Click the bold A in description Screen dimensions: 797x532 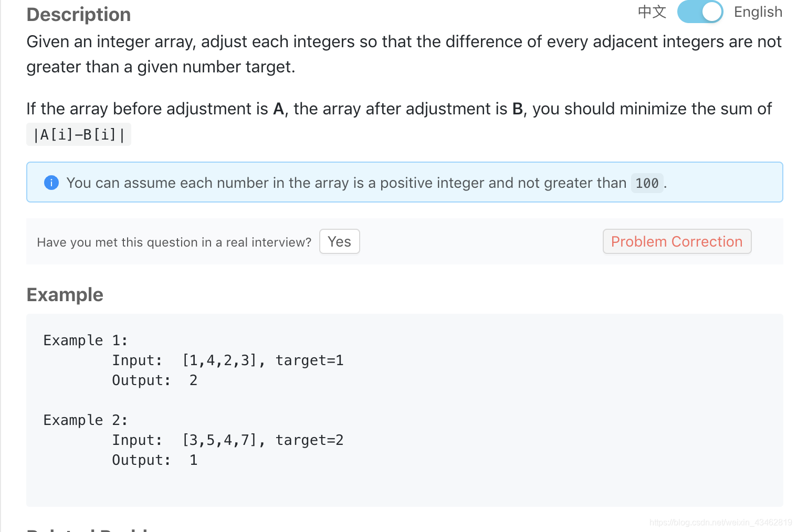278,109
